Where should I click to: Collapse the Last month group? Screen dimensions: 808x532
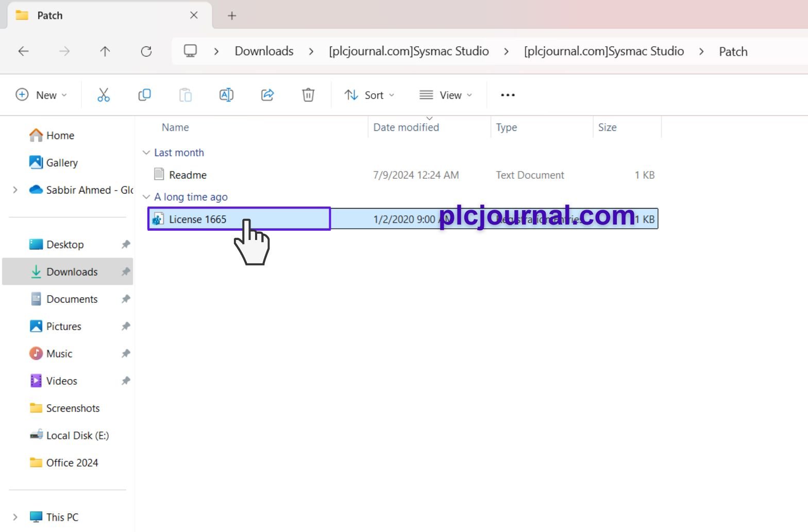pyautogui.click(x=146, y=152)
